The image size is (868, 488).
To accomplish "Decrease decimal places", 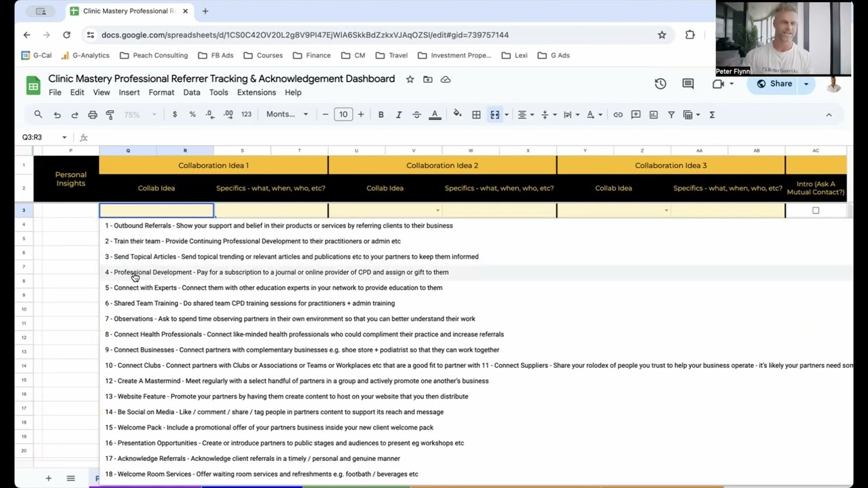I will [210, 115].
